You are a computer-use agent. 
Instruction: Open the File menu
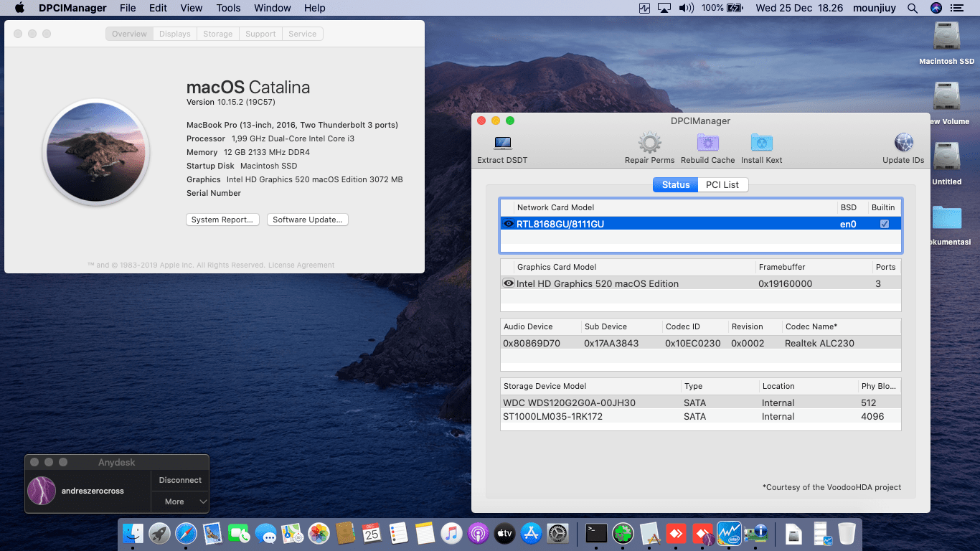(128, 8)
